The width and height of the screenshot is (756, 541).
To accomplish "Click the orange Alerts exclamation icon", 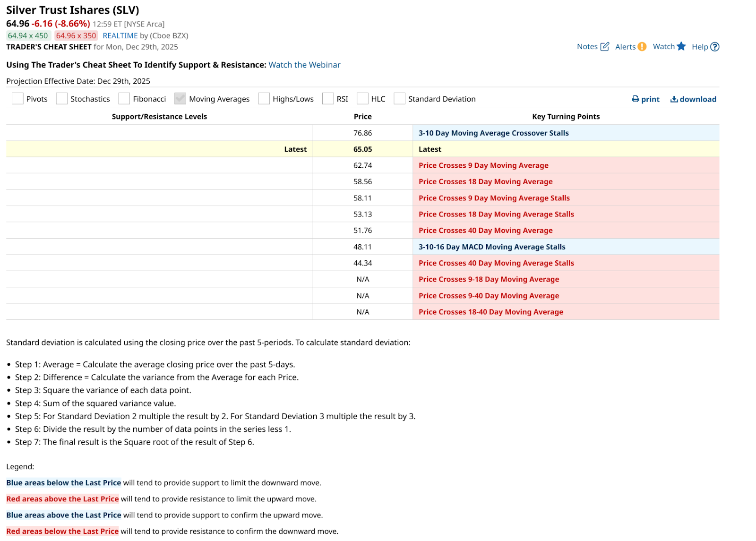I will 642,46.
